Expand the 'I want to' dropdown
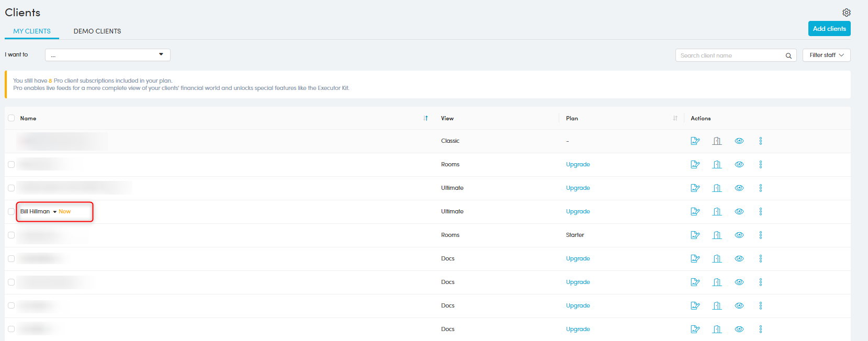The image size is (868, 341). (108, 55)
